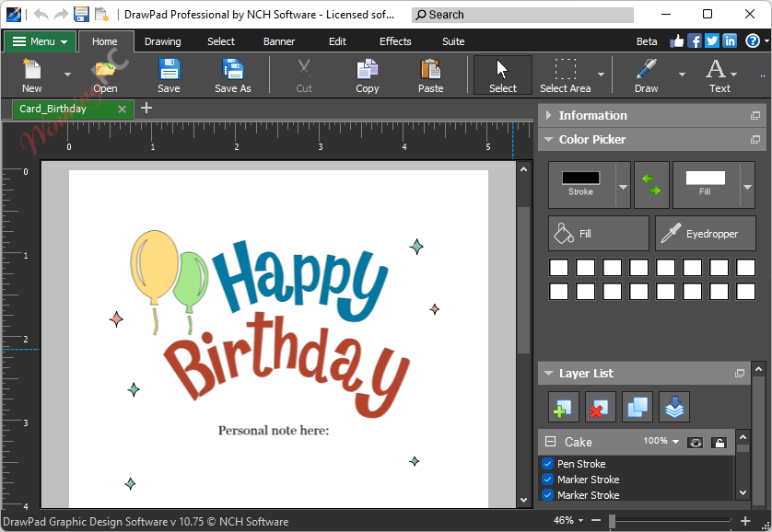Choose Save As in the ribbon

[x=233, y=75]
